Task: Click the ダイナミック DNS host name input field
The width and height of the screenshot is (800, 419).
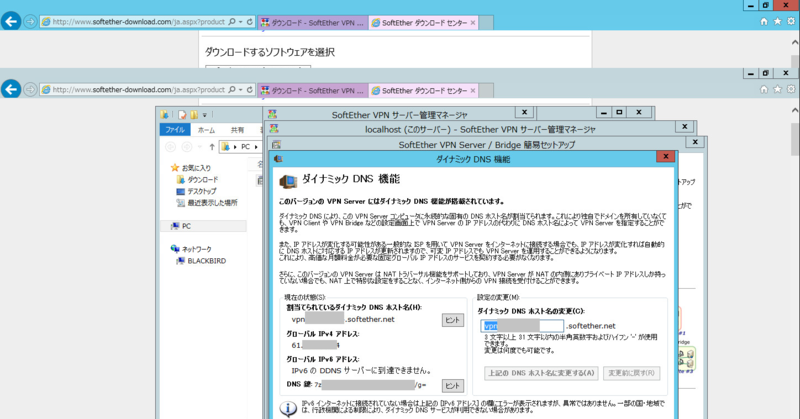Action: (x=522, y=326)
